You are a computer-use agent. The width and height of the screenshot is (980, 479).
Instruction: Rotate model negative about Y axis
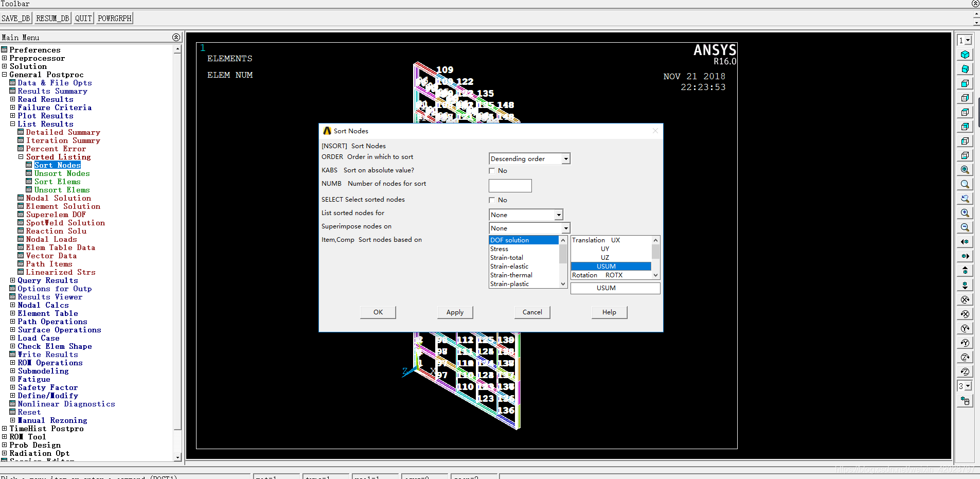[965, 328]
